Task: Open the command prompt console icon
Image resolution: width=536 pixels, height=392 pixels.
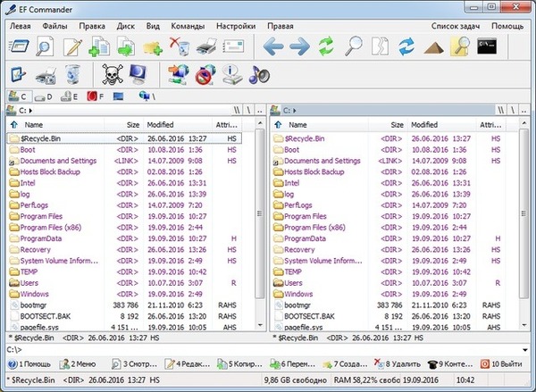Action: click(x=487, y=46)
